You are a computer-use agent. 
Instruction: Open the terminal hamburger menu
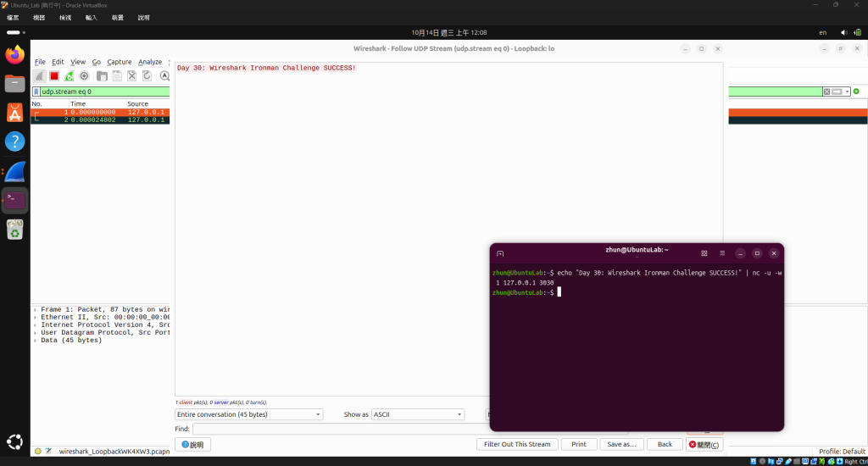pyautogui.click(x=722, y=253)
